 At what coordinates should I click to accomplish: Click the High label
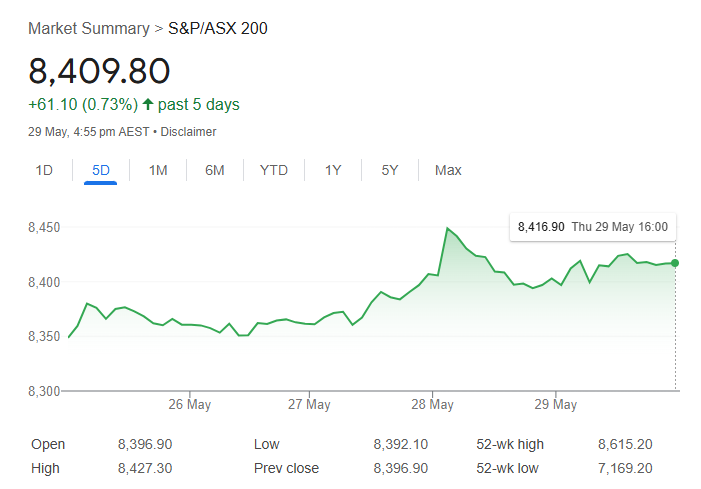coord(45,468)
